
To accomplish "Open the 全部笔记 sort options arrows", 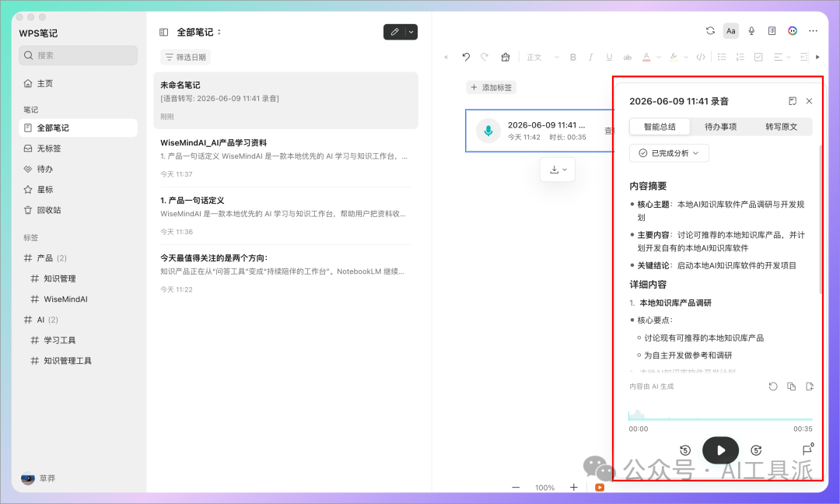I will coord(219,32).
